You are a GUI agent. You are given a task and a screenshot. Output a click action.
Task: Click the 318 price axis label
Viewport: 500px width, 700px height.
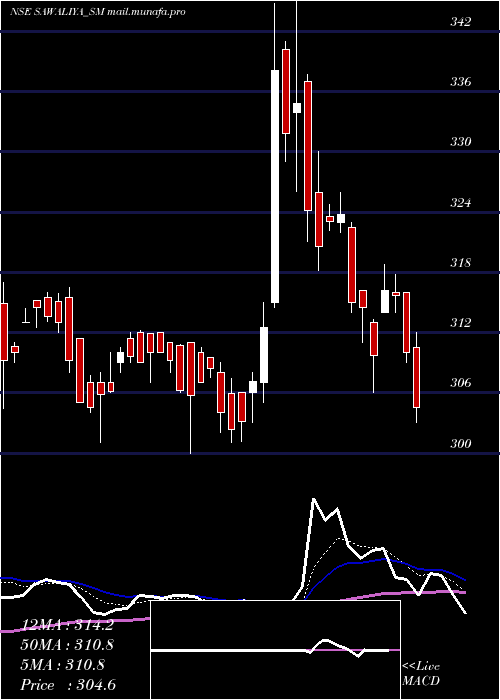pos(460,262)
